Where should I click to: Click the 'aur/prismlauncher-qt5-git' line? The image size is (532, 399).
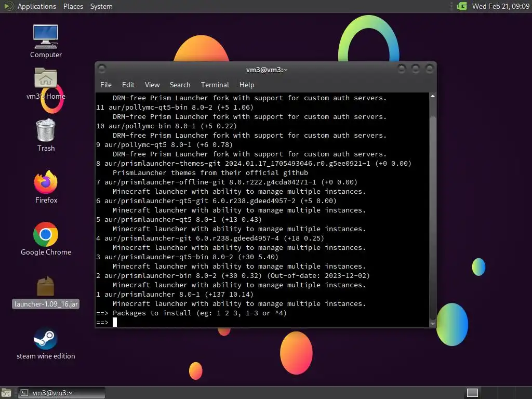click(x=216, y=201)
